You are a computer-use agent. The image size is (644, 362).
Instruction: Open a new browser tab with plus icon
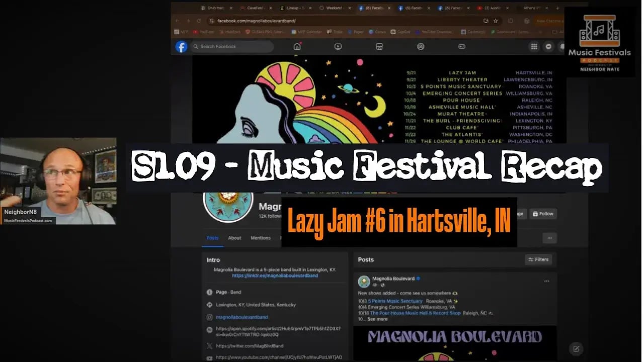click(557, 8)
